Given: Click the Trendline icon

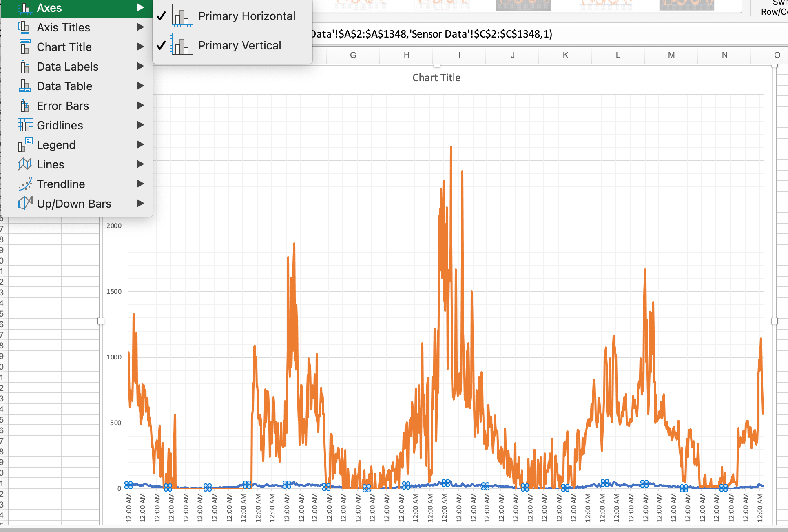Looking at the screenshot, I should point(25,184).
